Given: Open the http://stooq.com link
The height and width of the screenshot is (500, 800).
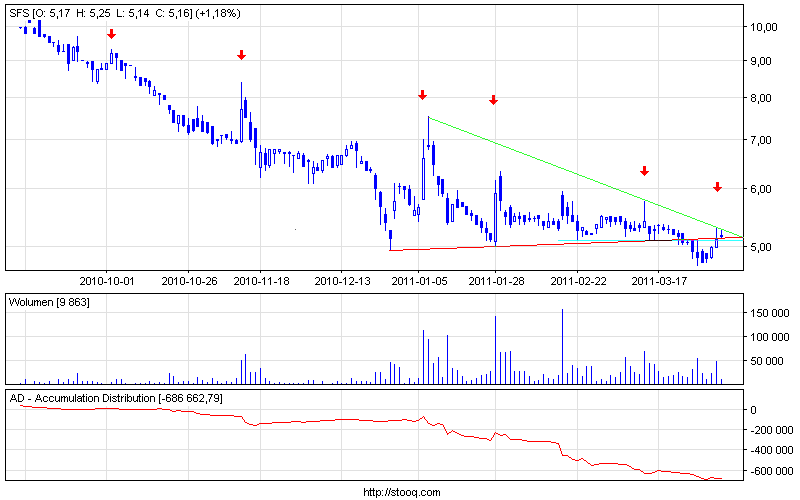Looking at the screenshot, I should point(402,492).
